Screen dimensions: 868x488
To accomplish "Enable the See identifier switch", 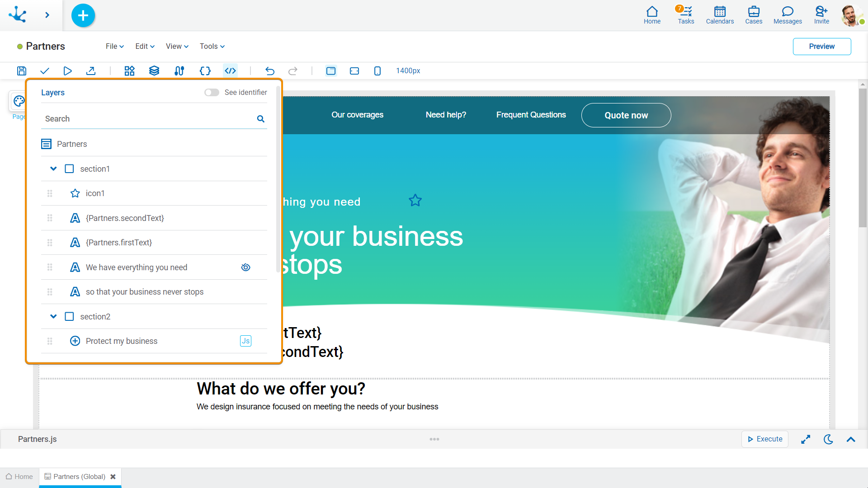I will pyautogui.click(x=212, y=93).
